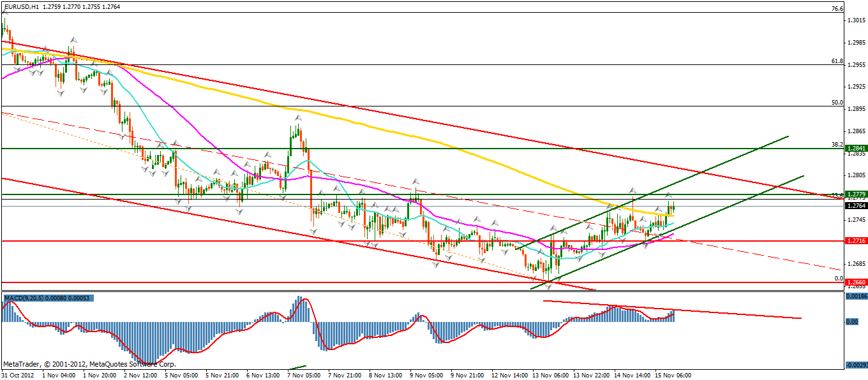
Task: Click the 50.0 Fibonacci level label
Action: click(837, 103)
